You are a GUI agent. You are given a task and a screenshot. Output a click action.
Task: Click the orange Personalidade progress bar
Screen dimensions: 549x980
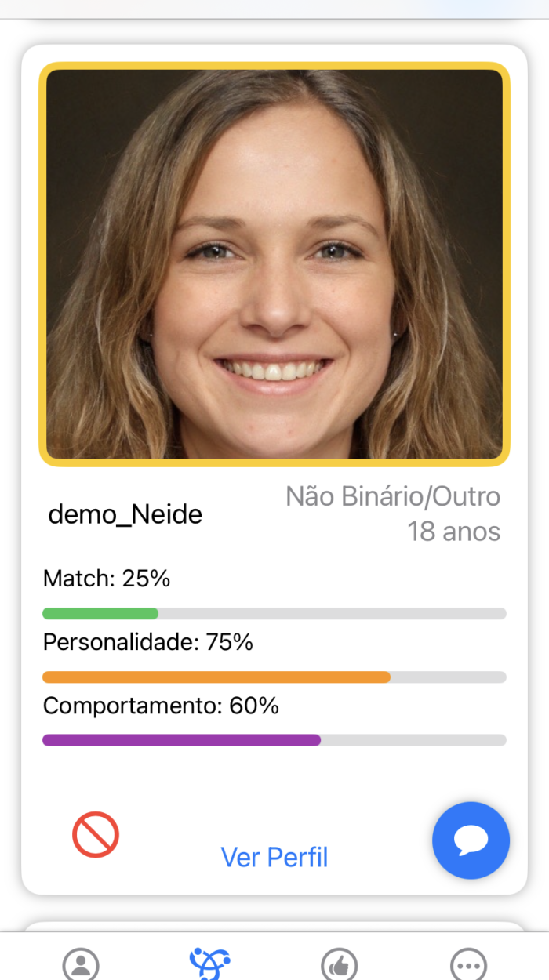tap(216, 677)
